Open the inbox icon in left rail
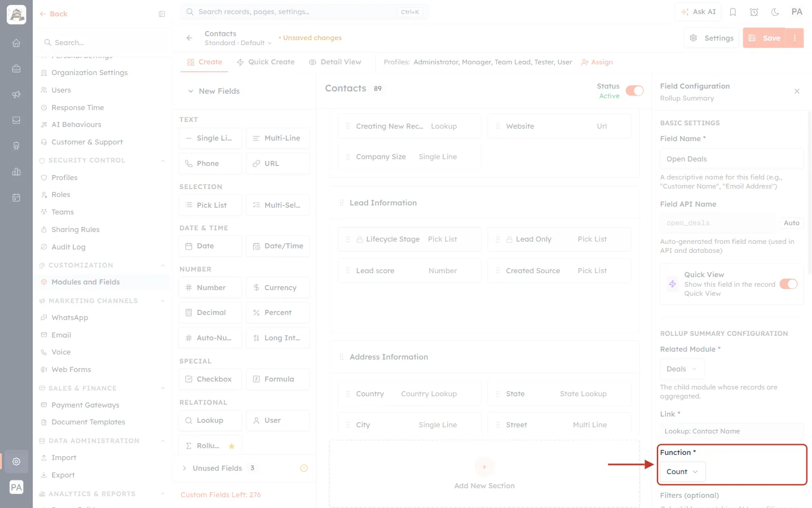The height and width of the screenshot is (508, 812). [x=16, y=120]
